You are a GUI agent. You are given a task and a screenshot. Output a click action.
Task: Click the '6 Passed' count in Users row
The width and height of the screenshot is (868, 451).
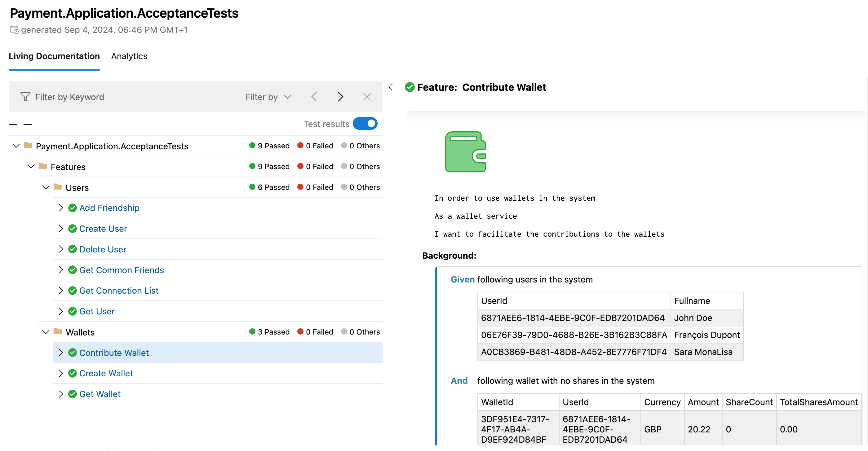pos(270,187)
